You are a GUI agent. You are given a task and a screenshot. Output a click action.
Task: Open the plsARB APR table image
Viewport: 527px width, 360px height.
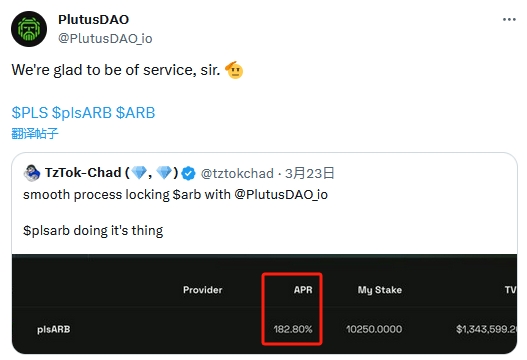(x=265, y=304)
